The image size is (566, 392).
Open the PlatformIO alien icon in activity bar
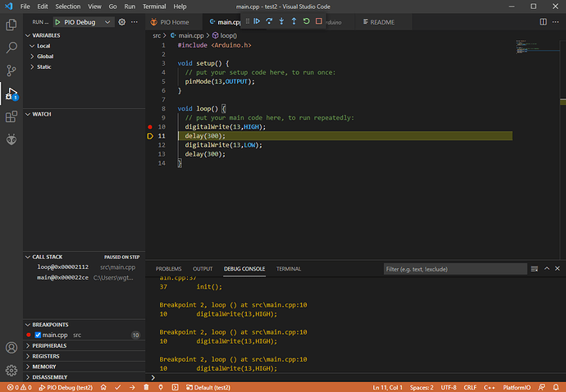pos(11,139)
